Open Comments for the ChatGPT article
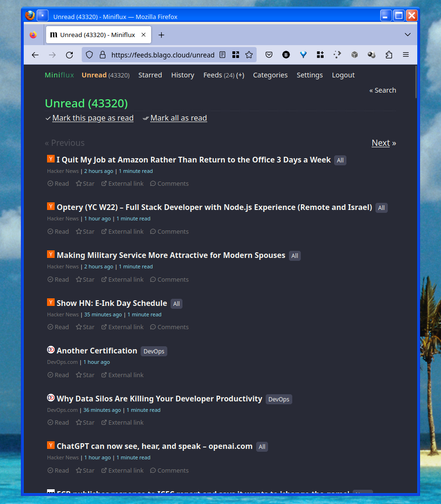 169,470
